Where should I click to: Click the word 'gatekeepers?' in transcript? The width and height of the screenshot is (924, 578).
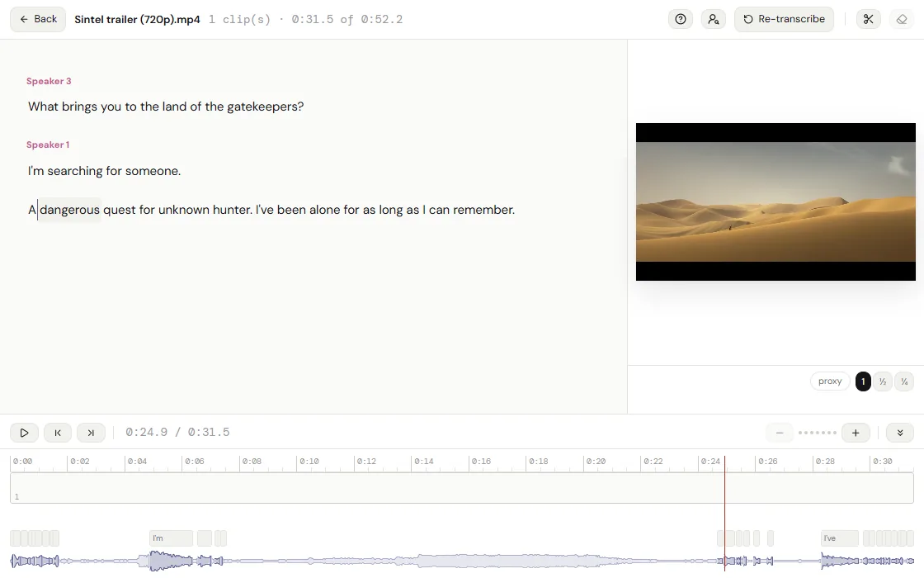tap(265, 107)
